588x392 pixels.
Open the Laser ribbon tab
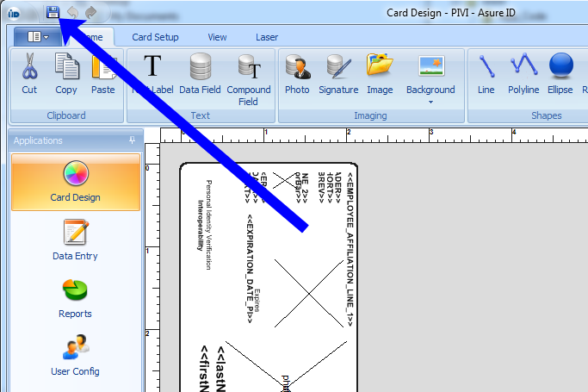tap(267, 37)
